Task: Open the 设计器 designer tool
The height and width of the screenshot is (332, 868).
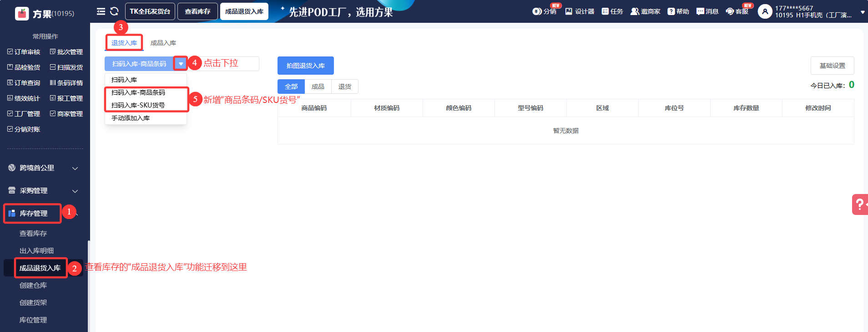Action: pos(580,11)
